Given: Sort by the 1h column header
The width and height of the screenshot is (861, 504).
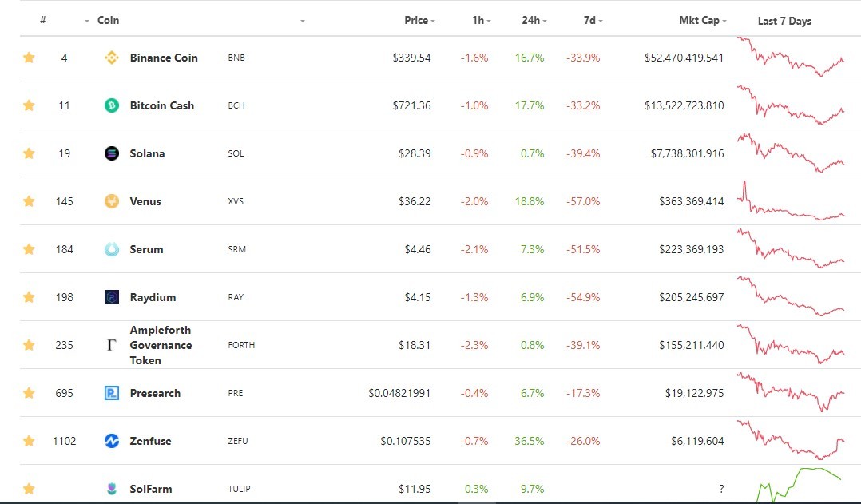Looking at the screenshot, I should pos(482,20).
